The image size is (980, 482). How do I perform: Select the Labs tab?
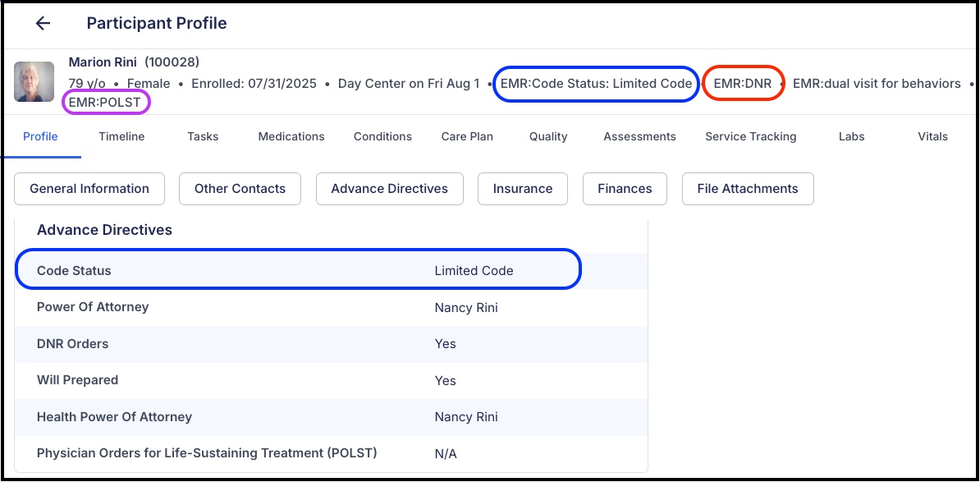851,136
